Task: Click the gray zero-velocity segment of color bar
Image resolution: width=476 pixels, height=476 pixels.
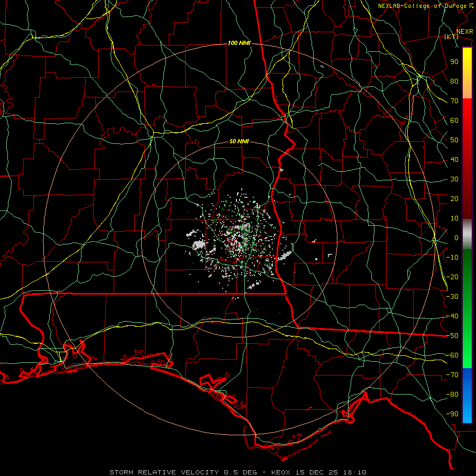Action: [467, 234]
